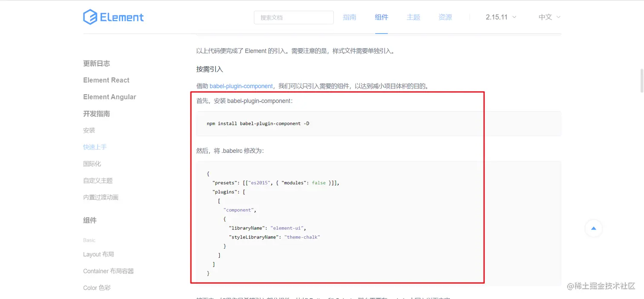Click the "libraryName": "element-ui" code line

click(x=267, y=228)
